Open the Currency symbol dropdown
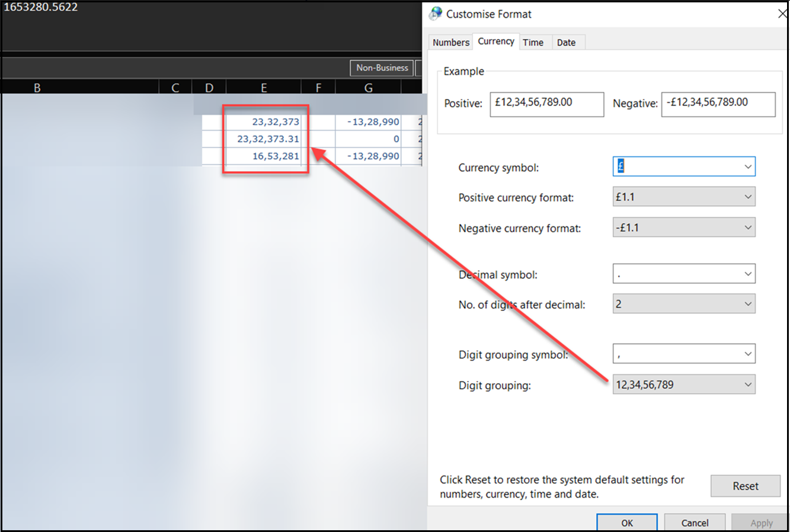 [x=684, y=166]
